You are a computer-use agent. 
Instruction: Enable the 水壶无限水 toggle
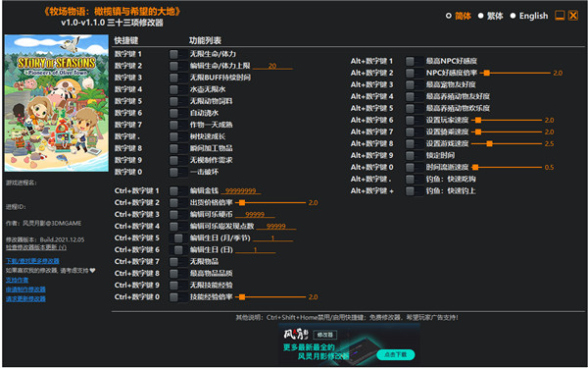point(177,89)
